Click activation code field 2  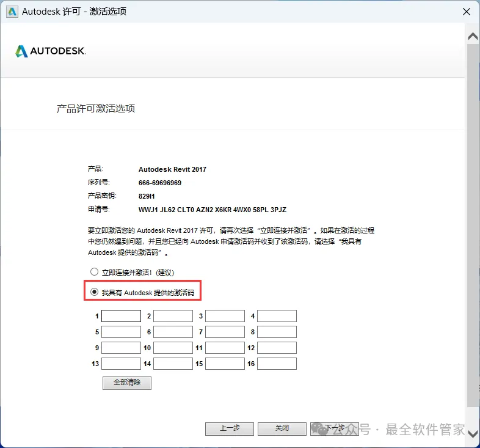coord(173,316)
